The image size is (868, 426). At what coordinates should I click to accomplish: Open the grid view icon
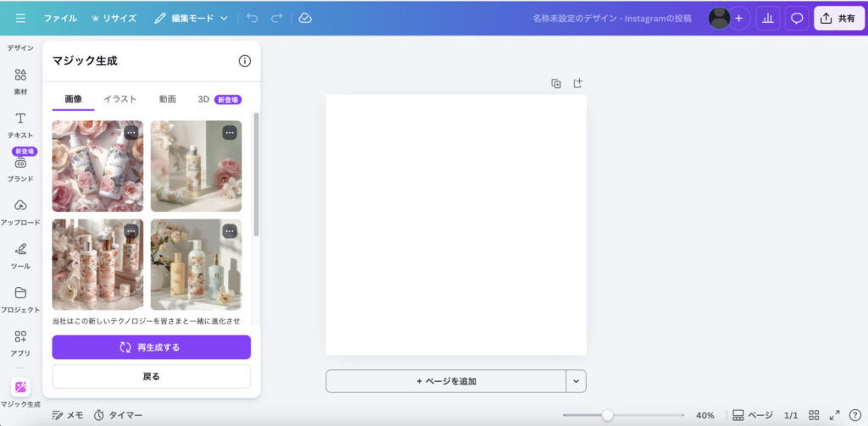[x=814, y=415]
